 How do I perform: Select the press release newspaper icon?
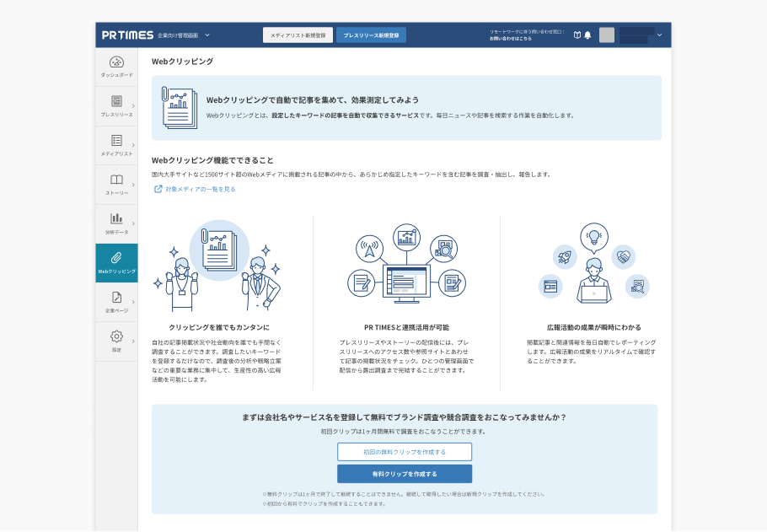coord(116,101)
